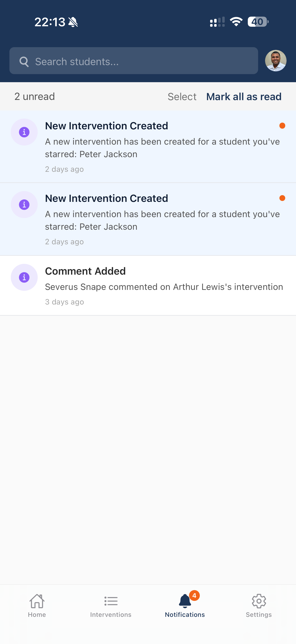296x644 pixels.
Task: Tap the search magnifier icon
Action: click(x=24, y=62)
